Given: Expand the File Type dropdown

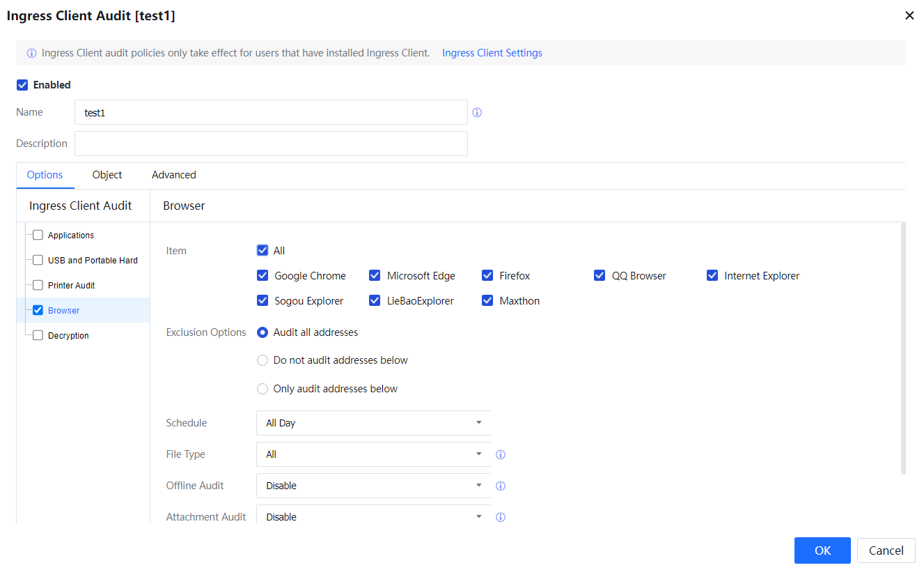Looking at the screenshot, I should [373, 454].
